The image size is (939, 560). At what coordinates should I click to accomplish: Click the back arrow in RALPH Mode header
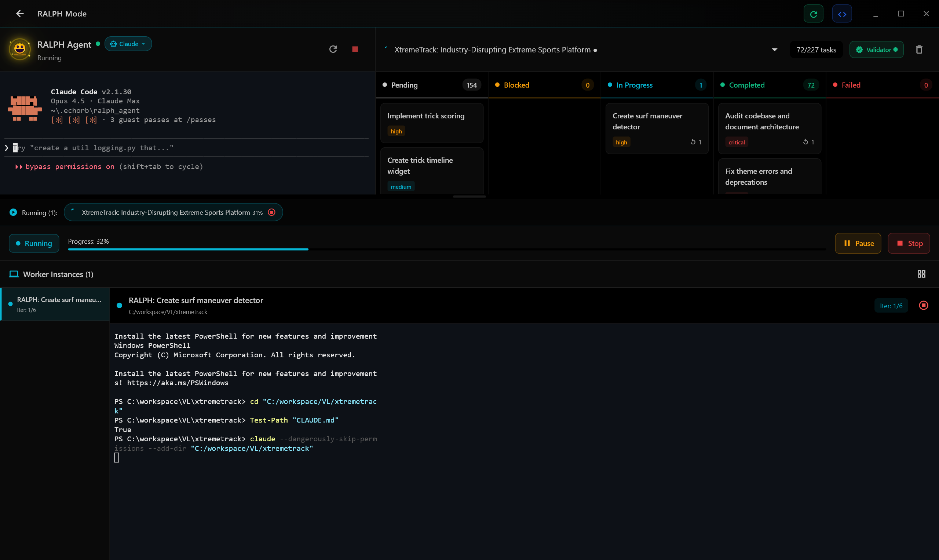(x=20, y=14)
